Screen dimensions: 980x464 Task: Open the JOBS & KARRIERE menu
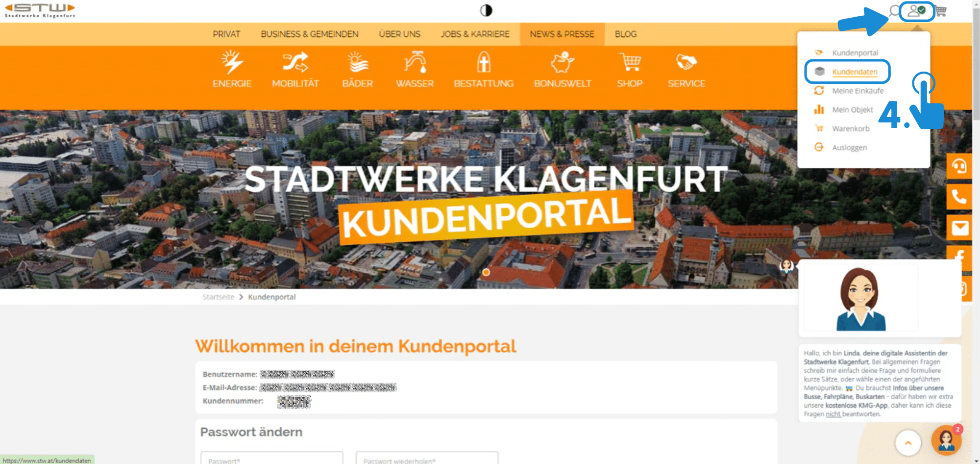(475, 34)
